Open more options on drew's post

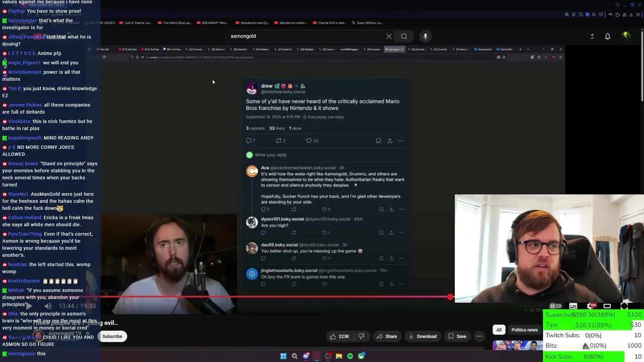pos(401,141)
